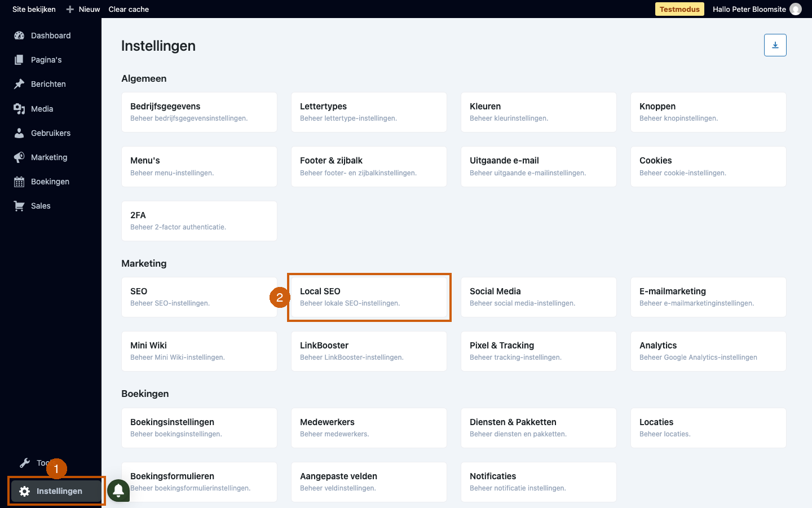This screenshot has height=508, width=812.
Task: Open the E-mailmarketing settings card
Action: [708, 297]
